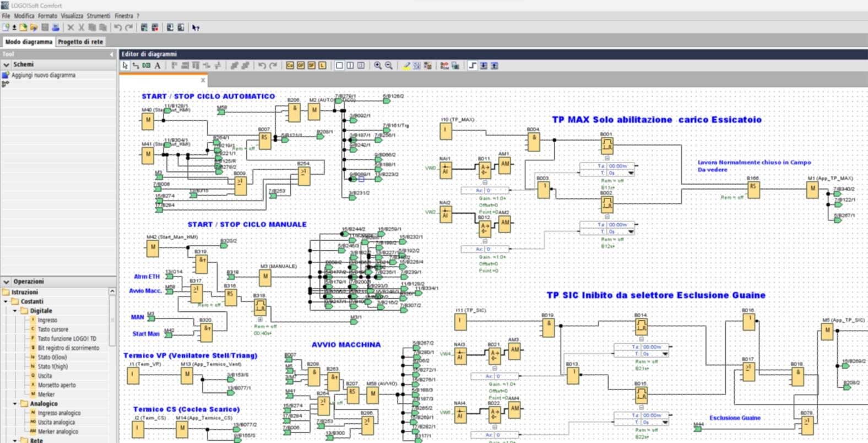Select Ingresso analogico in the tree
The image size is (868, 443).
tap(59, 413)
